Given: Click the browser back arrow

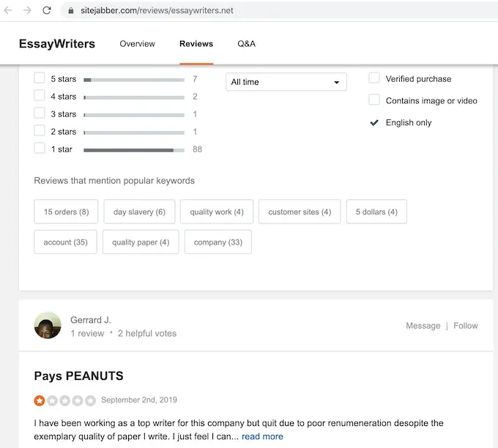Looking at the screenshot, I should pyautogui.click(x=9, y=11).
